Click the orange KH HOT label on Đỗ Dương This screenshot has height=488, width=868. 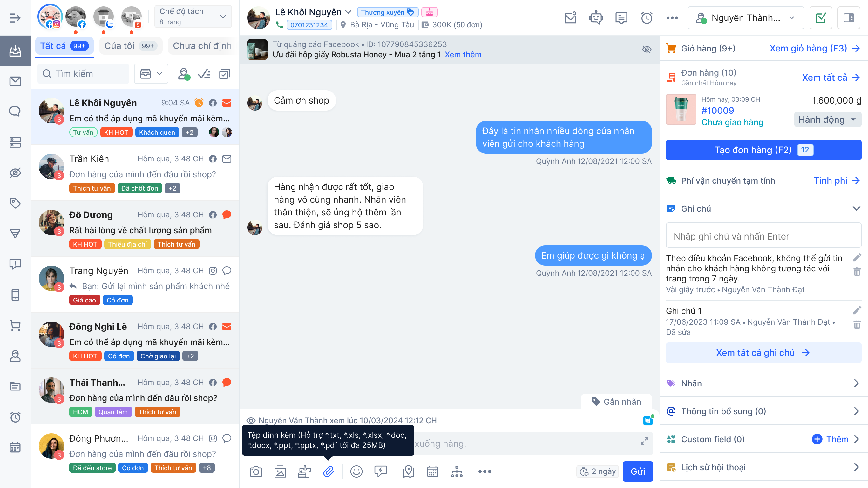(85, 244)
